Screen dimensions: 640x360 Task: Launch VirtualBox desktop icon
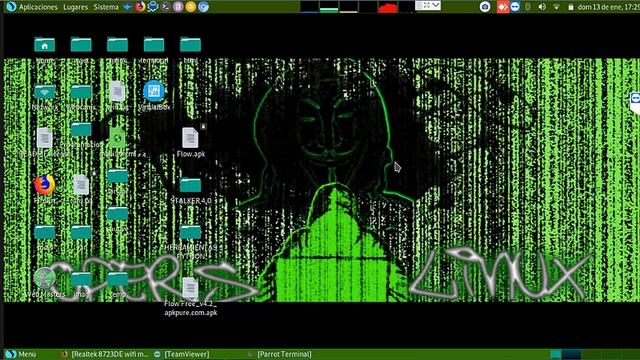[x=154, y=91]
